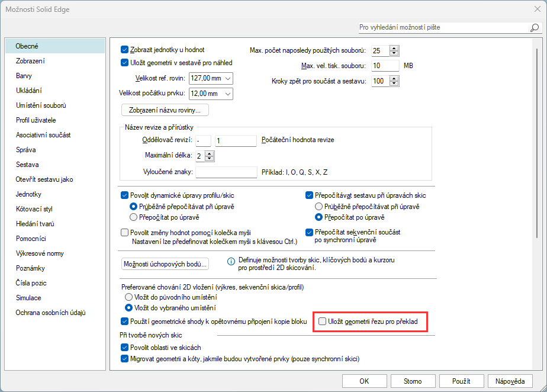The image size is (547, 392).
Task: Open Možnosti úchopových bodů button
Action: tap(165, 264)
